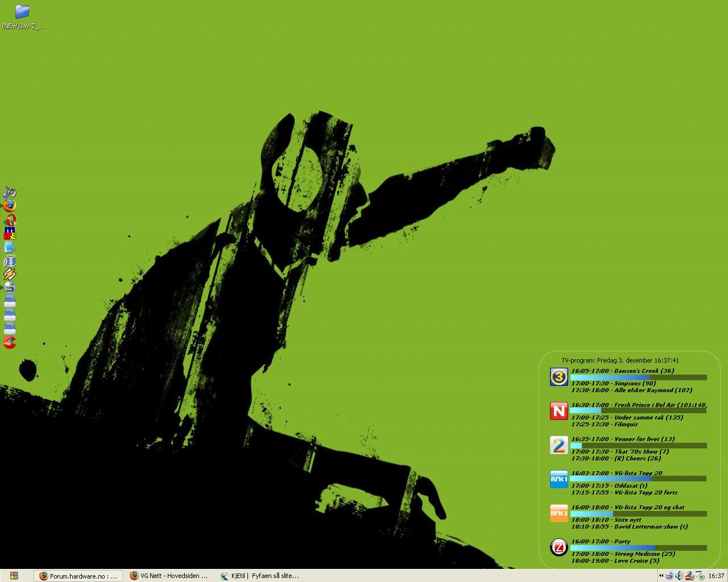
Task: Open mIRC from the side dock
Action: 10,233
